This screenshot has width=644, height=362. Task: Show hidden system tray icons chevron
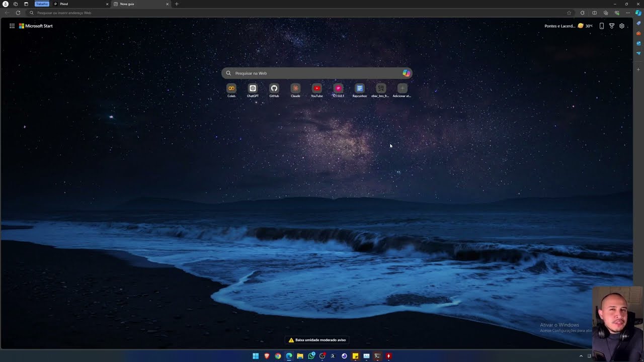click(581, 356)
